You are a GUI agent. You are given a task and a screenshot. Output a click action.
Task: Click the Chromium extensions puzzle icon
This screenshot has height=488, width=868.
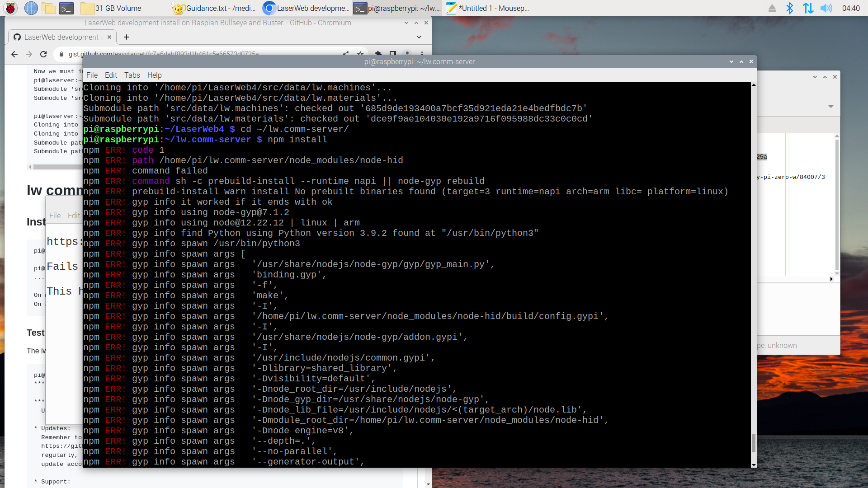(378, 54)
